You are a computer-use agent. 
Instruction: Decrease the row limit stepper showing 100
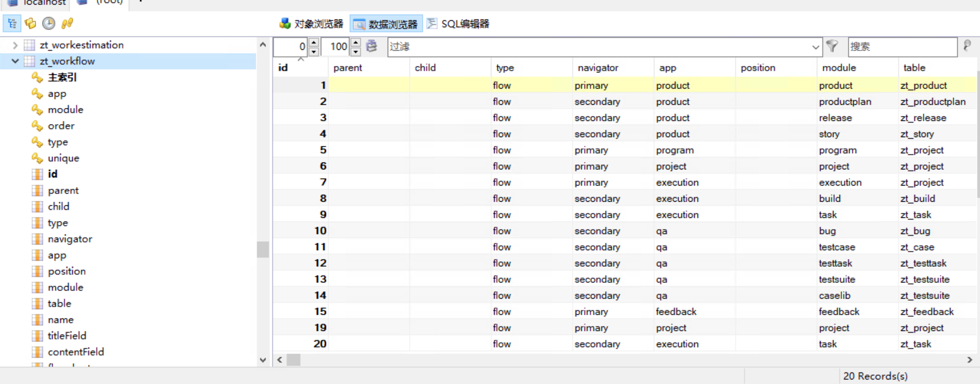(356, 51)
